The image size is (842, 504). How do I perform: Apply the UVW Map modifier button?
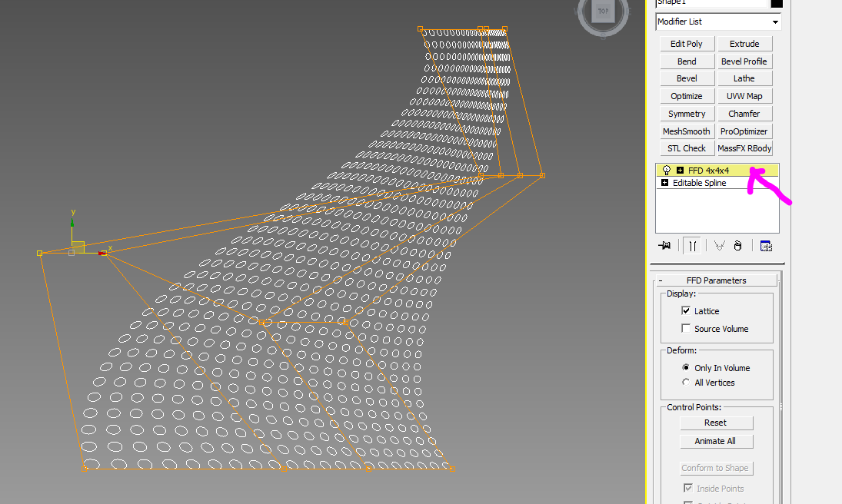coord(744,96)
